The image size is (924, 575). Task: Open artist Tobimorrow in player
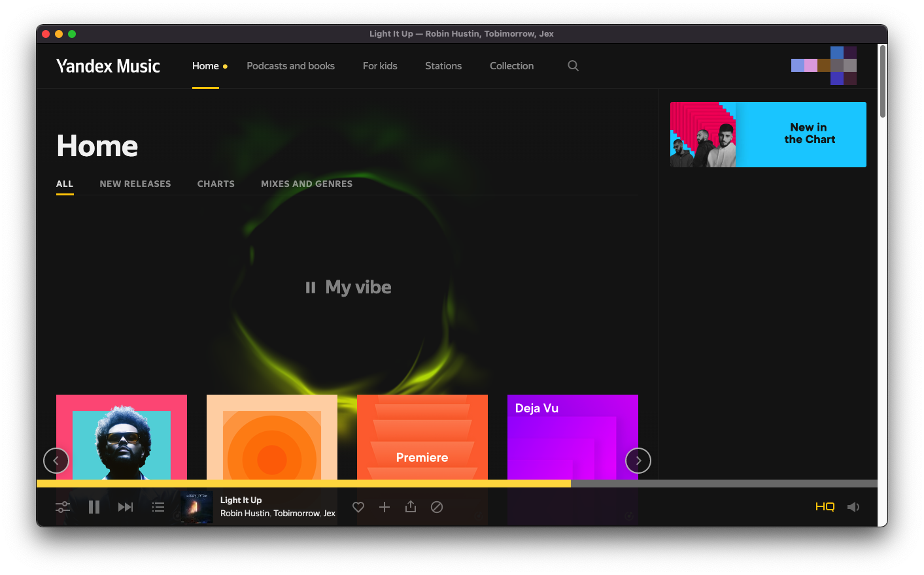[x=296, y=514]
